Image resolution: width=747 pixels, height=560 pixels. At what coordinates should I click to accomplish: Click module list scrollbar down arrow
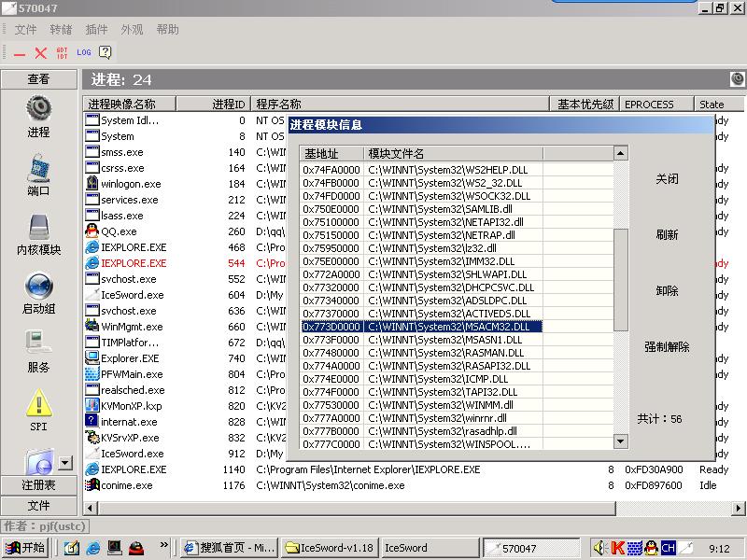pyautogui.click(x=620, y=441)
